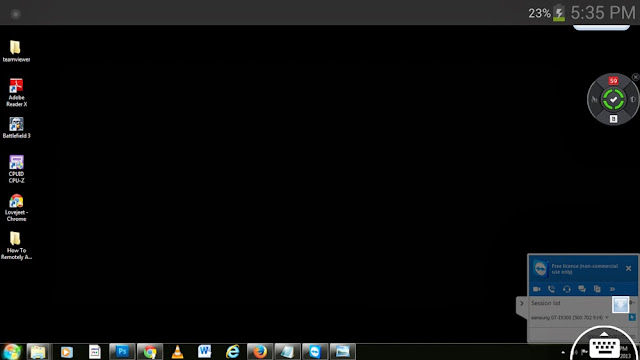This screenshot has width=640, height=360.
Task: Click the Free license notice text
Action: click(x=584, y=269)
